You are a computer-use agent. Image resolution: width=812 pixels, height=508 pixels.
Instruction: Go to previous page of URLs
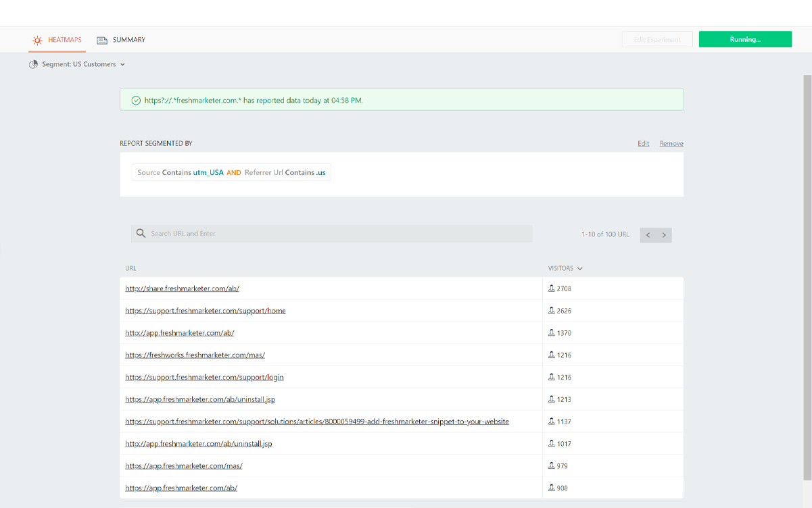[x=648, y=235]
